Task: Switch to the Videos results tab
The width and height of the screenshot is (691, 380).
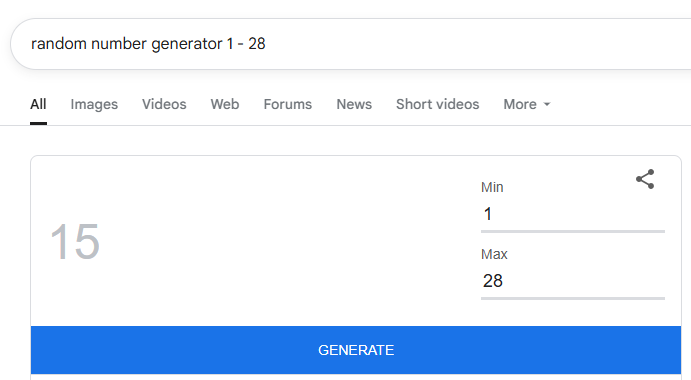Action: (x=164, y=104)
